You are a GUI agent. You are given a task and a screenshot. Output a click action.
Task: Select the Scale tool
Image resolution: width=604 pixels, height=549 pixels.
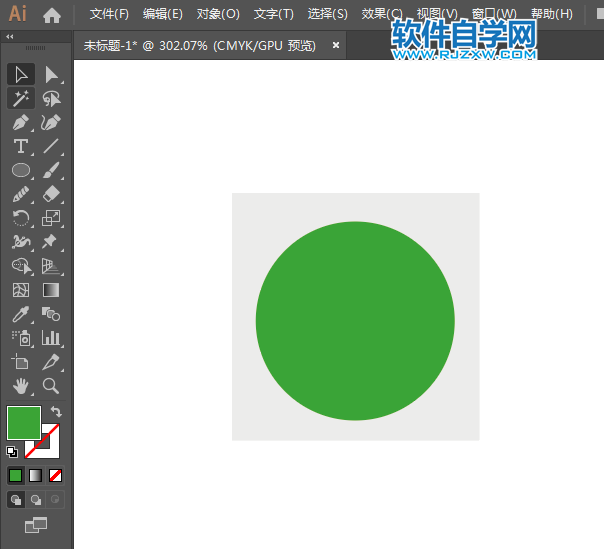click(51, 218)
